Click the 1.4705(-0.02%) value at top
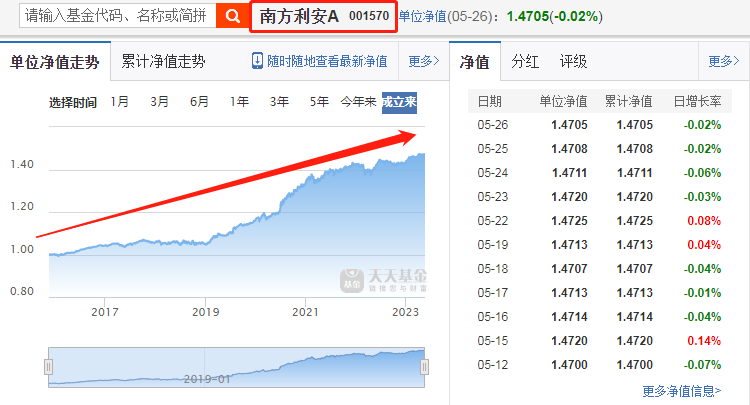Image resolution: width=750 pixels, height=405 pixels. pos(554,17)
